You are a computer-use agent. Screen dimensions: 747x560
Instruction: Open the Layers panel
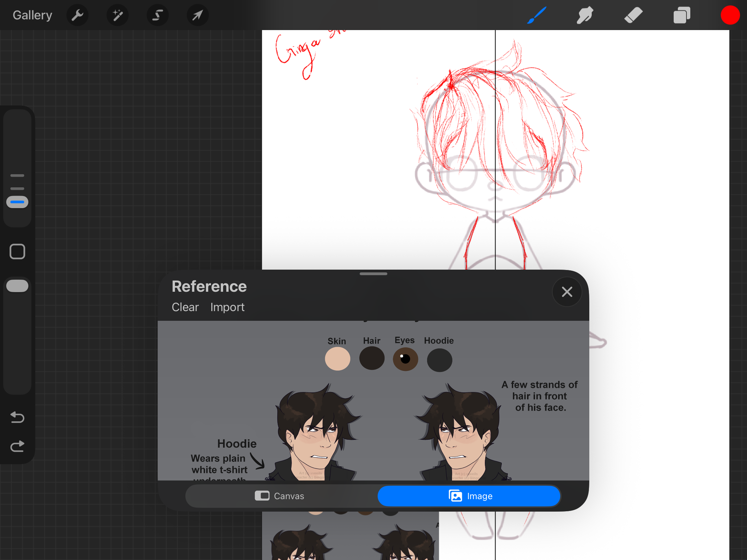[x=682, y=15]
